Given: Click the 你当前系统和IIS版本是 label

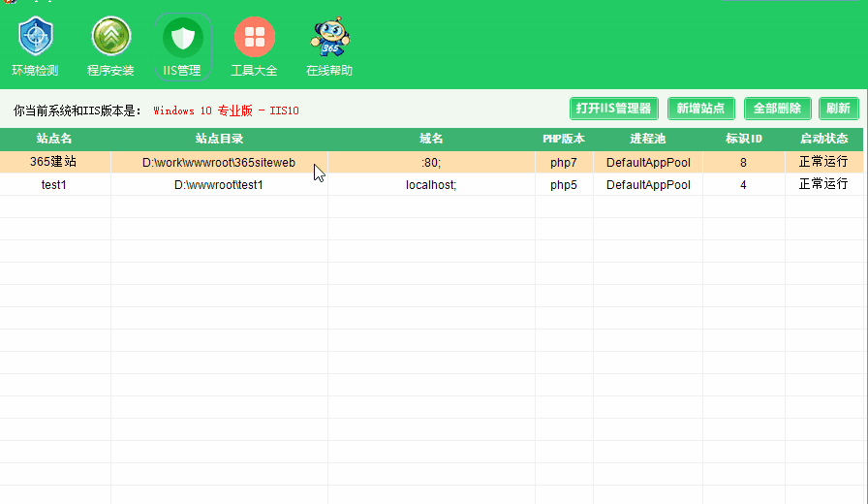Looking at the screenshot, I should coord(77,110).
